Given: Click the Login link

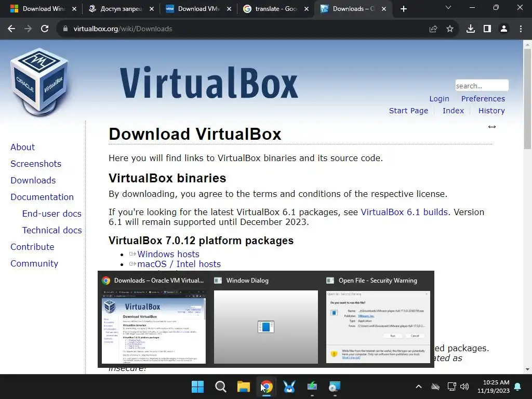Looking at the screenshot, I should pyautogui.click(x=439, y=99).
